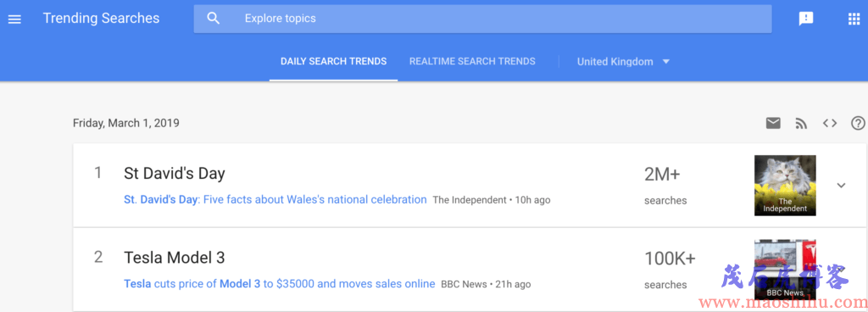Open the hamburger main menu

pos(14,19)
